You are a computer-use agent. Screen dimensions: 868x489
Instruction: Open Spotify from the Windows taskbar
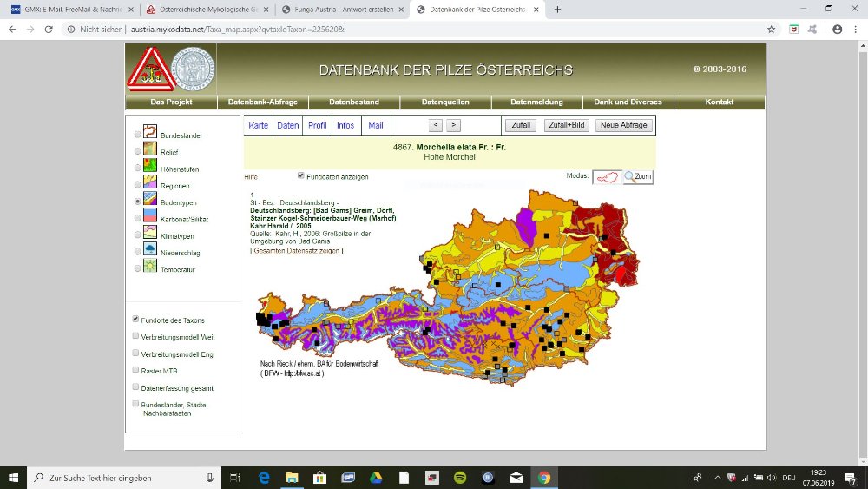click(460, 478)
